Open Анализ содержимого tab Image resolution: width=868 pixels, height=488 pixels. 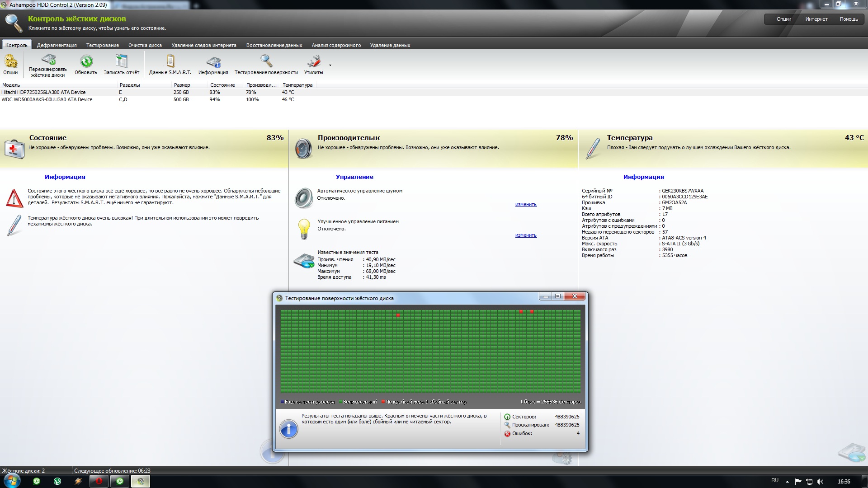pos(336,45)
